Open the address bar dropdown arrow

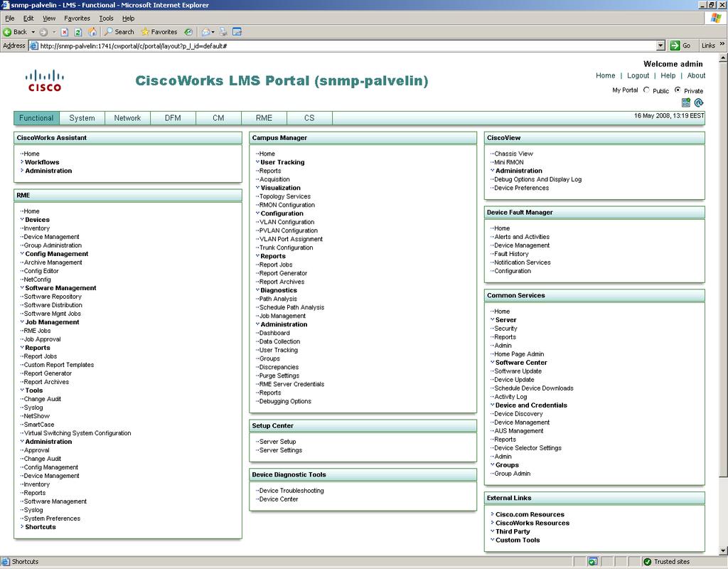click(x=661, y=46)
